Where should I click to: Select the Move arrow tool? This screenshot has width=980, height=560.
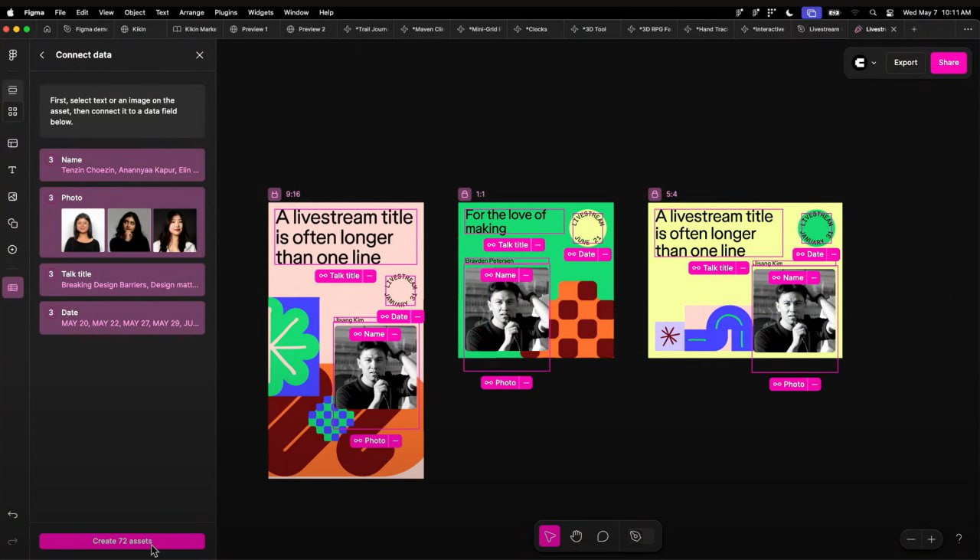[x=549, y=537]
